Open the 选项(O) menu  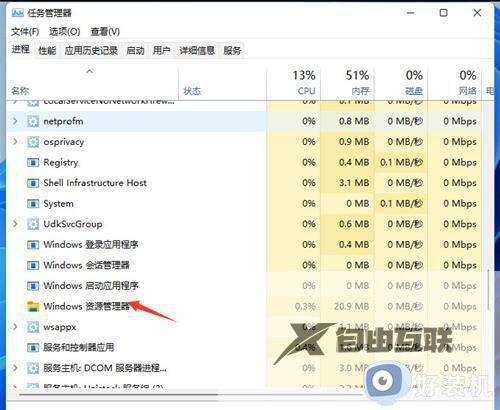(x=65, y=32)
